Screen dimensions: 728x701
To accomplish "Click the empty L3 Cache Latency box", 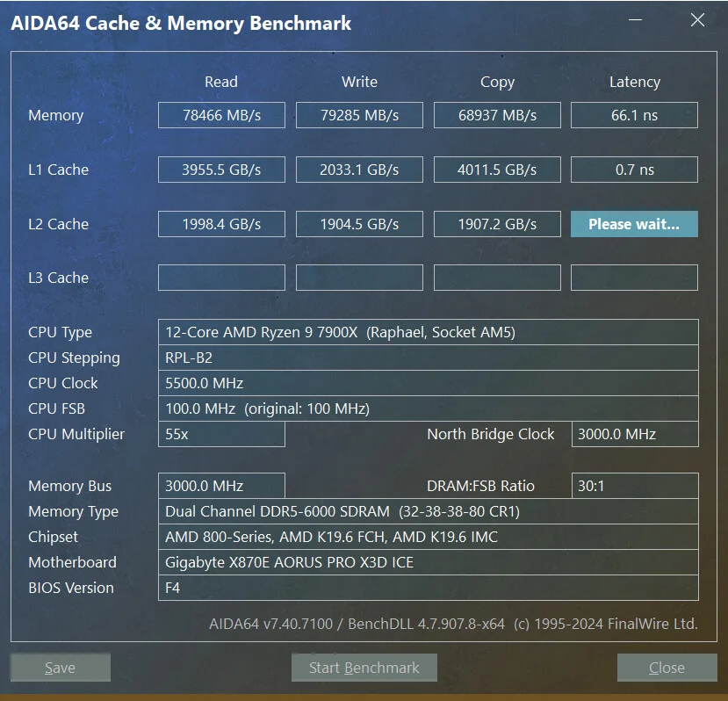I will 634,278.
